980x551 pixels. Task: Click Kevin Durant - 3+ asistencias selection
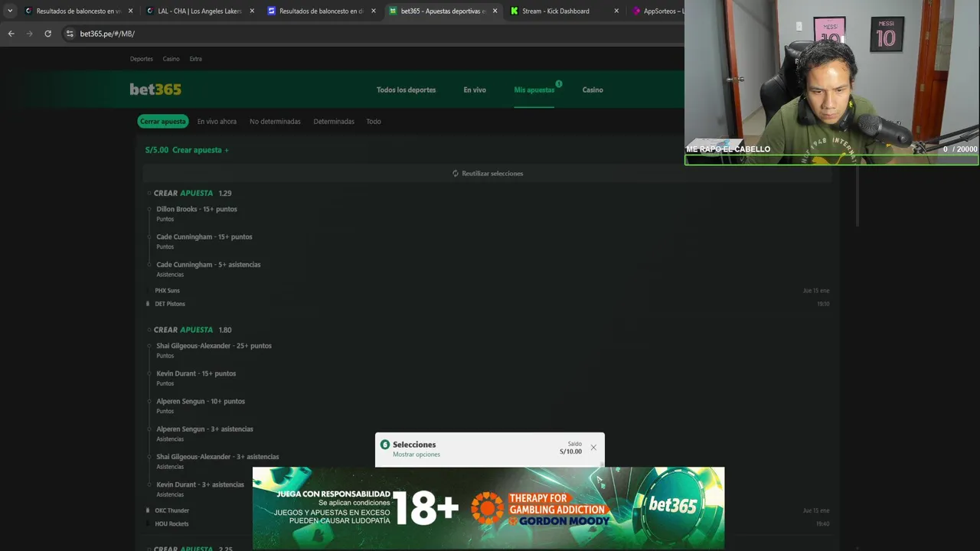coord(200,484)
